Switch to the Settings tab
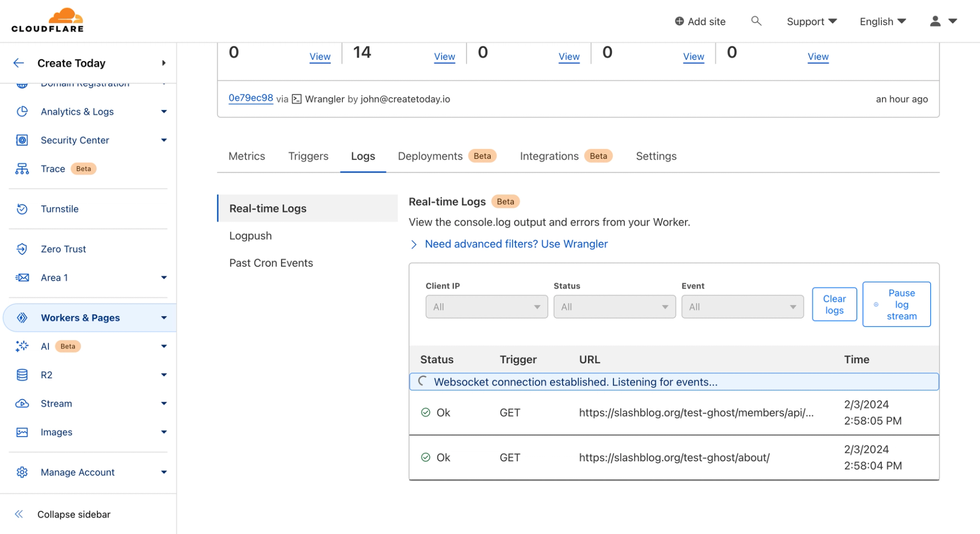Screen dimensions: 980x534 tap(656, 156)
